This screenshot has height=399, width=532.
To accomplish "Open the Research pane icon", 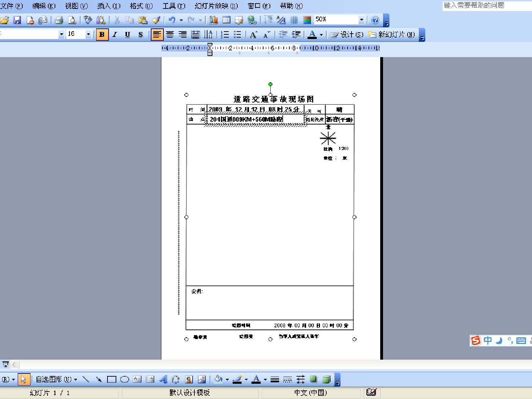I will [101, 20].
